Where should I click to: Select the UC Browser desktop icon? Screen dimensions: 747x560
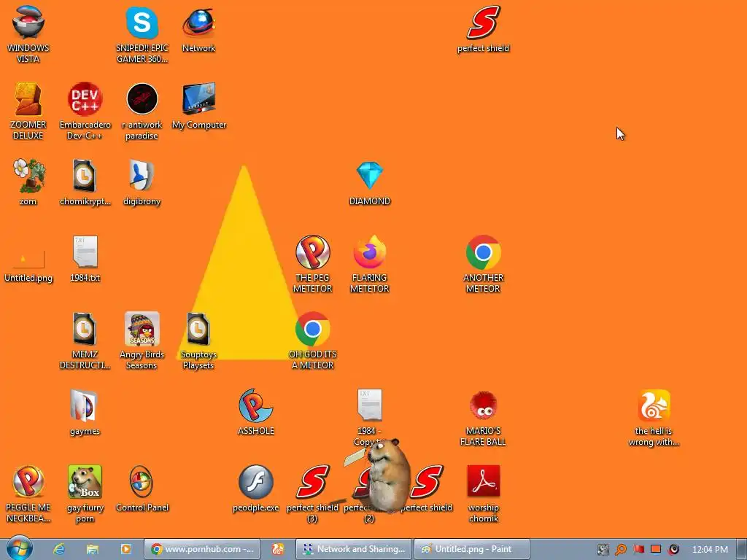click(654, 417)
